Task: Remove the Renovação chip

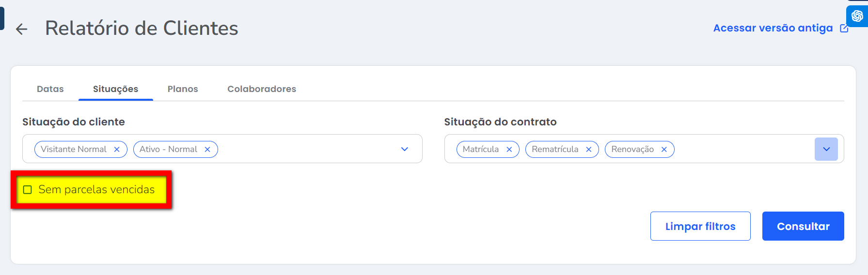Action: coord(664,150)
